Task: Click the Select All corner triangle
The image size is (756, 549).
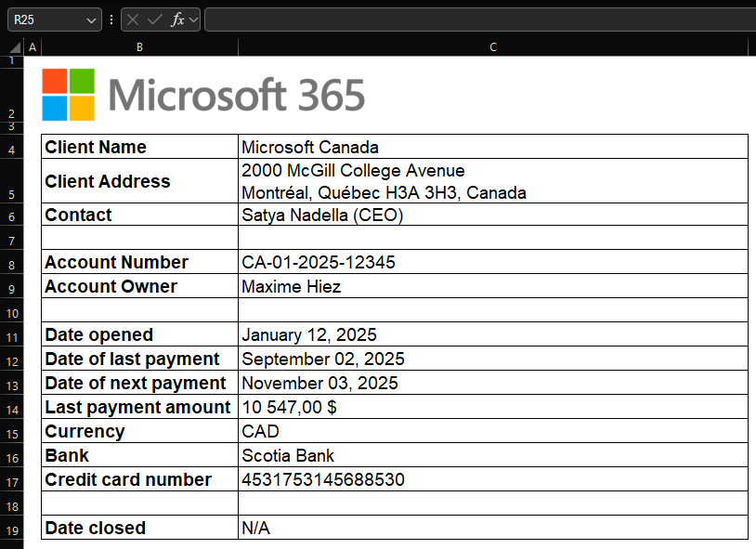Action: click(15, 47)
